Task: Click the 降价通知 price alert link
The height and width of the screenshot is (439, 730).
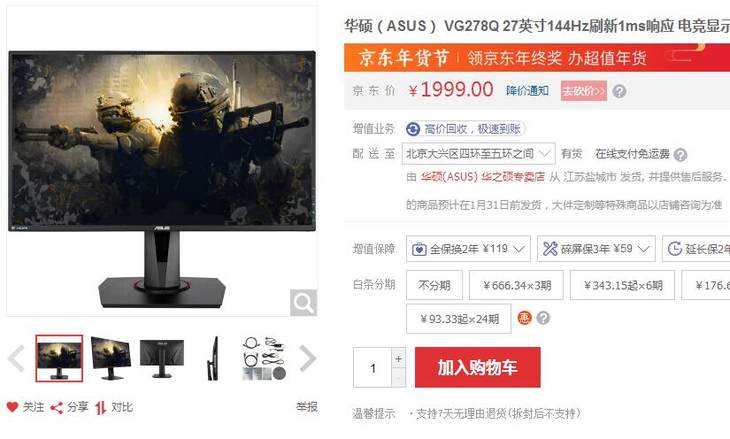Action: click(527, 90)
